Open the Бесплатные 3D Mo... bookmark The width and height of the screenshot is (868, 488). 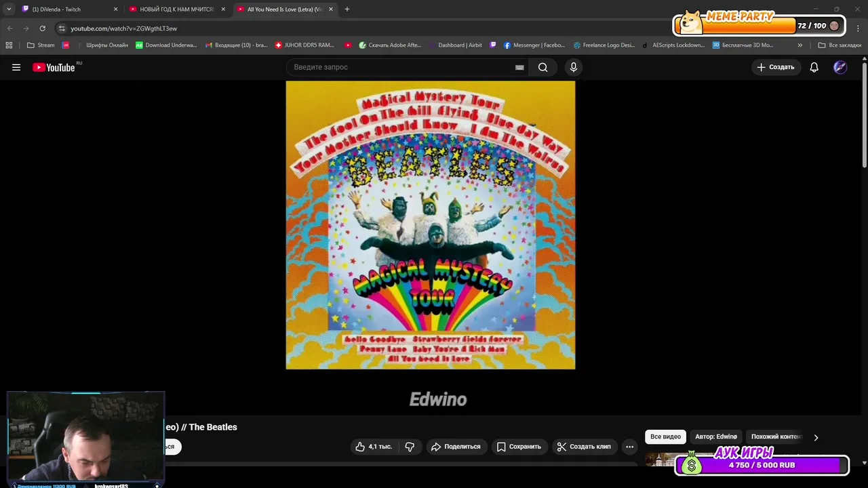pyautogui.click(x=743, y=45)
